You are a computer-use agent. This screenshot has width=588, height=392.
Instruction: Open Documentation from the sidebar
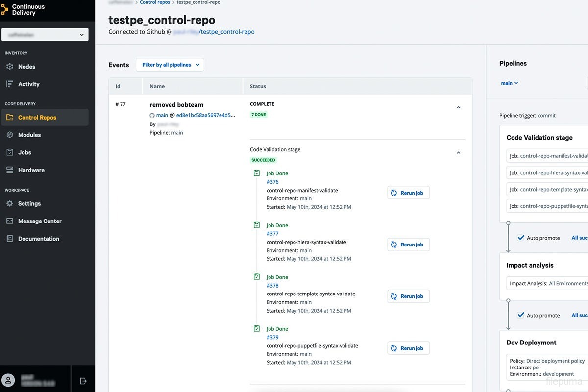pos(38,239)
